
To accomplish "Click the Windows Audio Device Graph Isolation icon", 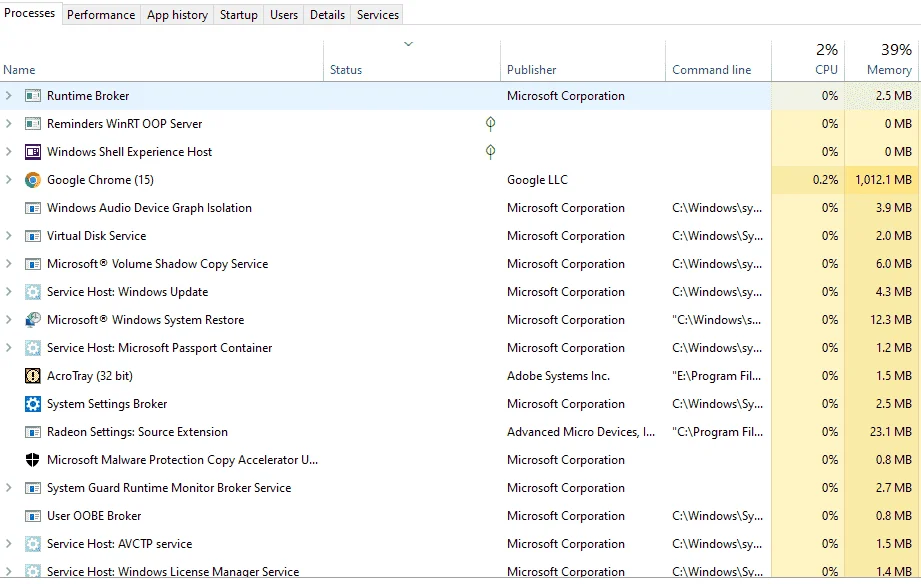I will click(32, 208).
